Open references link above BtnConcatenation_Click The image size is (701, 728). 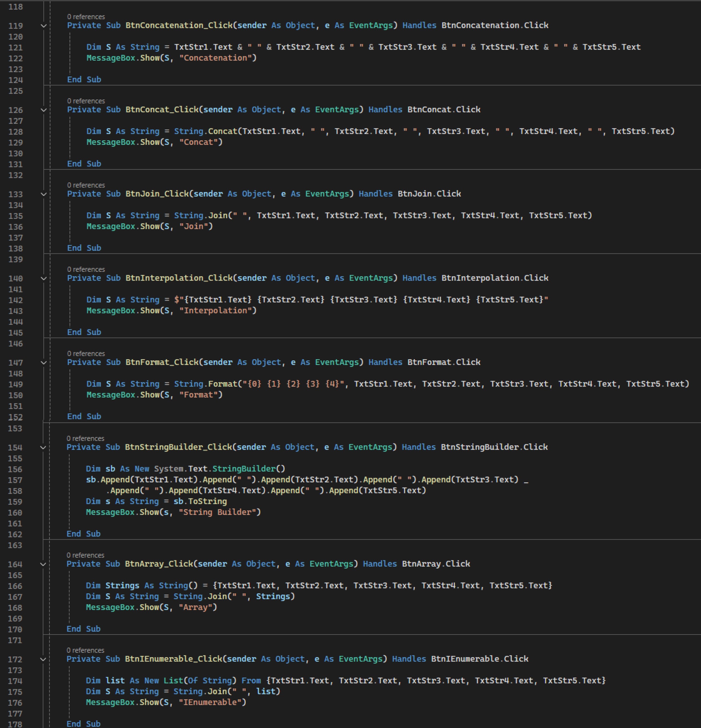86,17
